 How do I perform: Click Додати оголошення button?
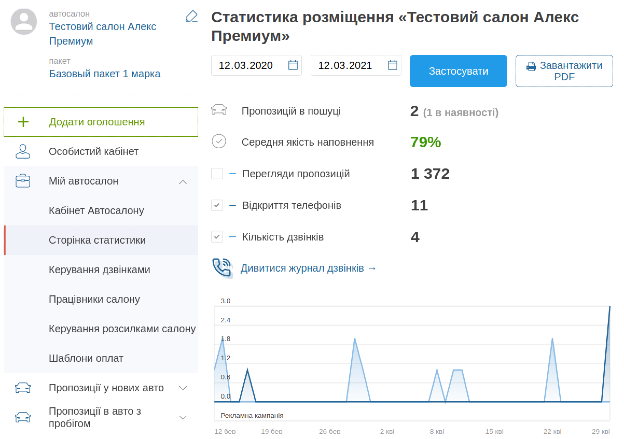[101, 122]
